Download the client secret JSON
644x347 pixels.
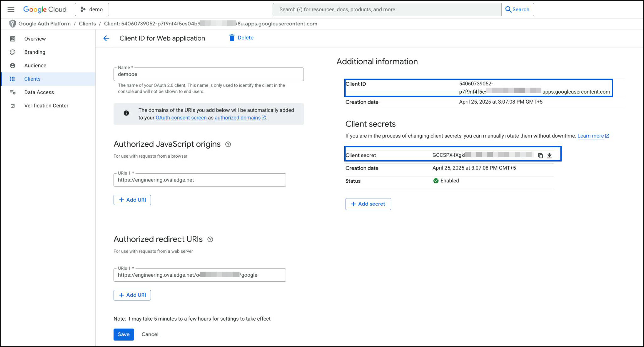tap(550, 155)
